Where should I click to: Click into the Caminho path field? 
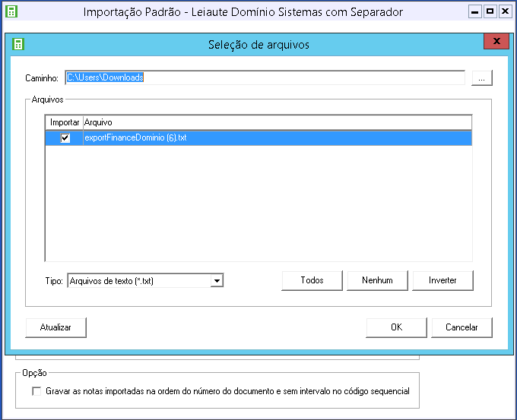(265, 77)
